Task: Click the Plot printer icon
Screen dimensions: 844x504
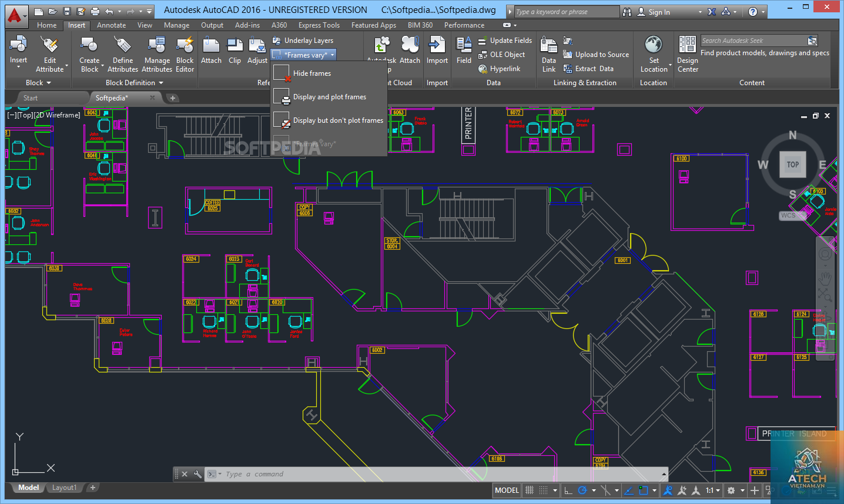Action: click(x=95, y=12)
